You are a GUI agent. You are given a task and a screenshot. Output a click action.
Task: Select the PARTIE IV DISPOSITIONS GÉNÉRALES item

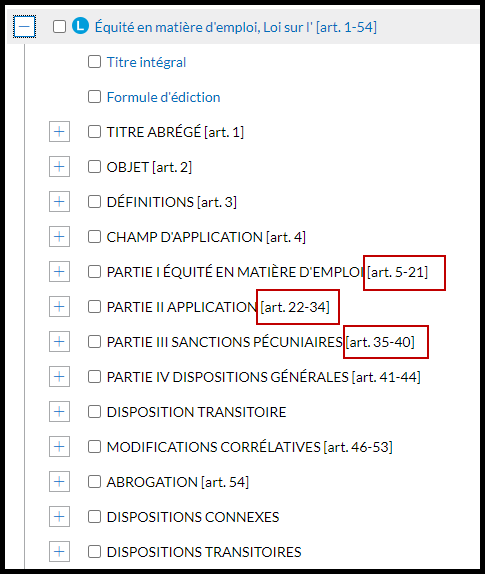click(x=264, y=377)
